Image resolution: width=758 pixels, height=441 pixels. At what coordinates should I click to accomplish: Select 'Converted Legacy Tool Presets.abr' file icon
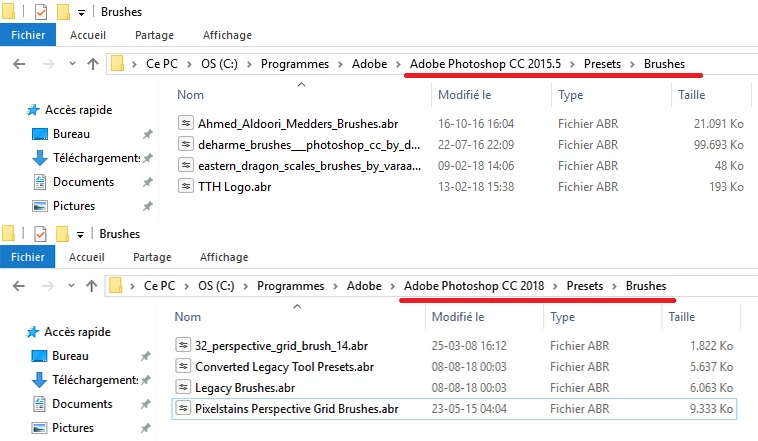(x=183, y=366)
